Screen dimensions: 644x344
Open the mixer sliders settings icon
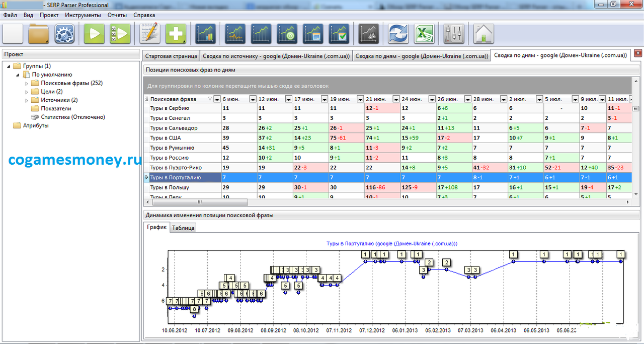(x=454, y=34)
